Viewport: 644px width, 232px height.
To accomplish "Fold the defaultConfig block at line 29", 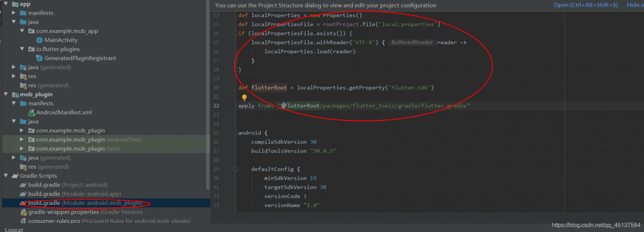I will [235, 169].
